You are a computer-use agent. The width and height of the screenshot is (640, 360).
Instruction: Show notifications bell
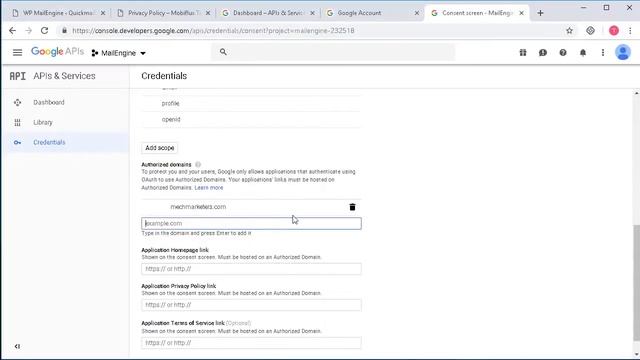[583, 52]
